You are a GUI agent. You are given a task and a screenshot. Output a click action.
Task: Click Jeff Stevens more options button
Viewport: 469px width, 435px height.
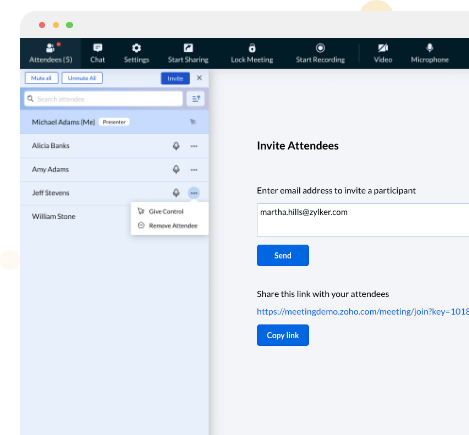[x=194, y=193]
